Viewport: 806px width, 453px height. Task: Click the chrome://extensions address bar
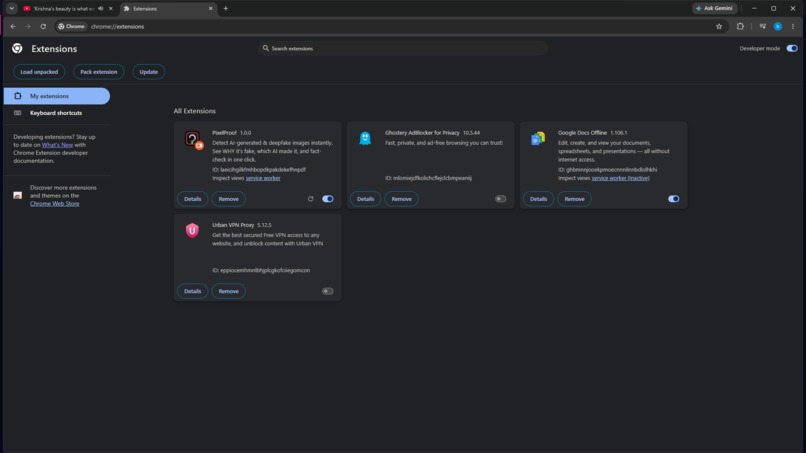pyautogui.click(x=391, y=27)
